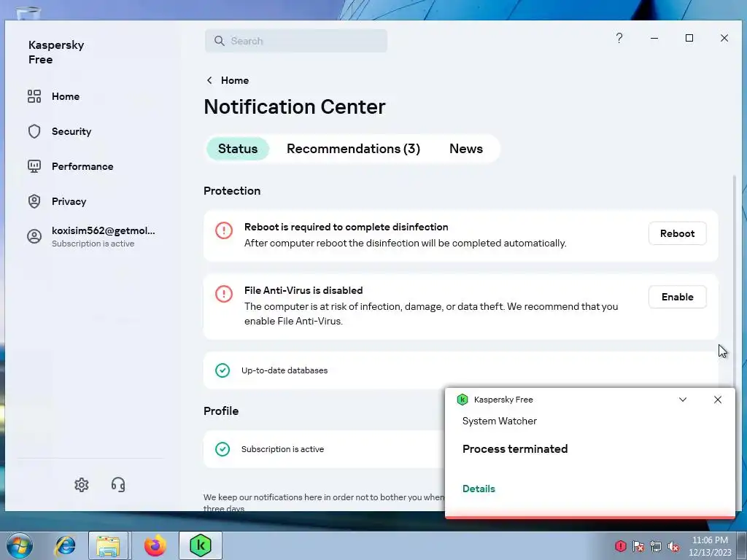Click the network tray icon
The image size is (747, 560).
coord(656,546)
